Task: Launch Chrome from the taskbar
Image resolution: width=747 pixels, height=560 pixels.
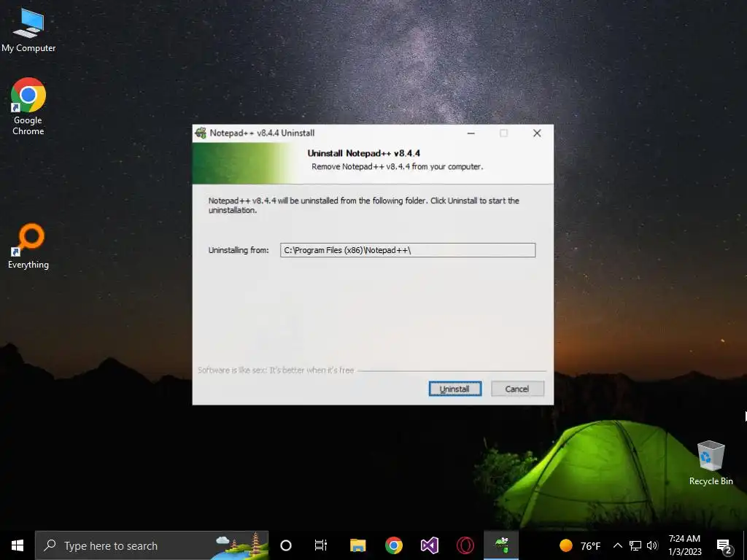Action: click(393, 545)
